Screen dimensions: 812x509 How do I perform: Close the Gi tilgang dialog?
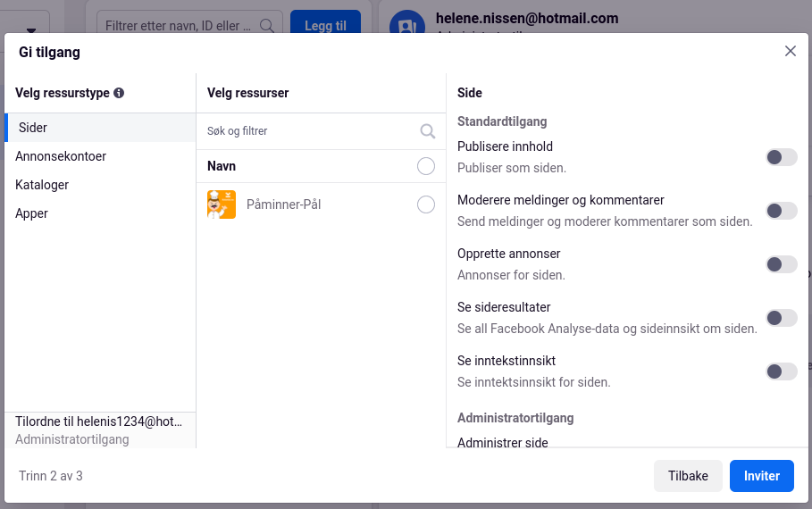click(791, 51)
